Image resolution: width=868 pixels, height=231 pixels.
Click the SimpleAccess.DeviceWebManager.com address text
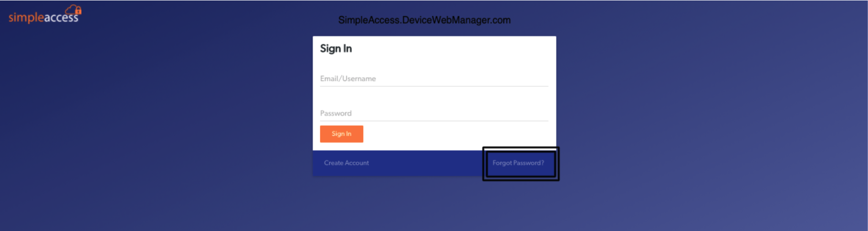point(424,20)
